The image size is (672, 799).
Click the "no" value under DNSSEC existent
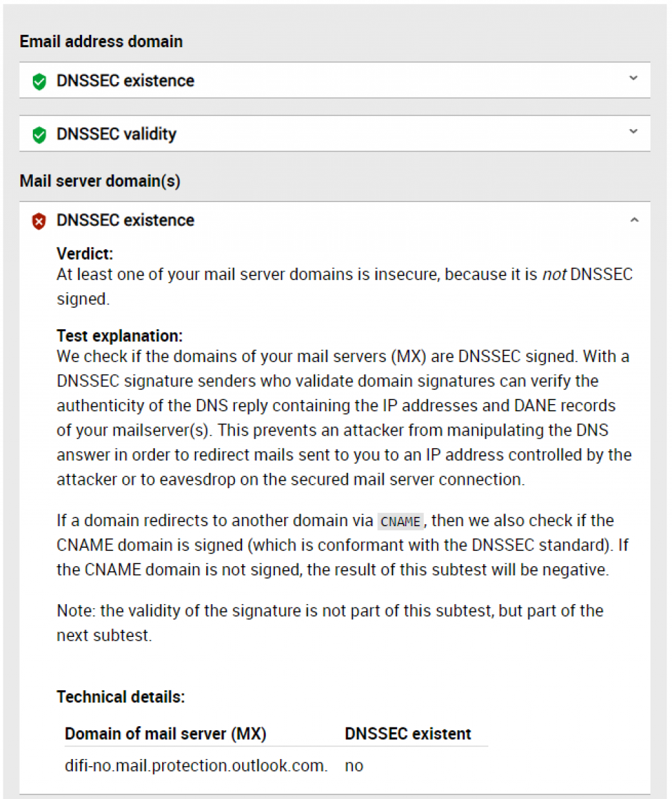[x=354, y=766]
